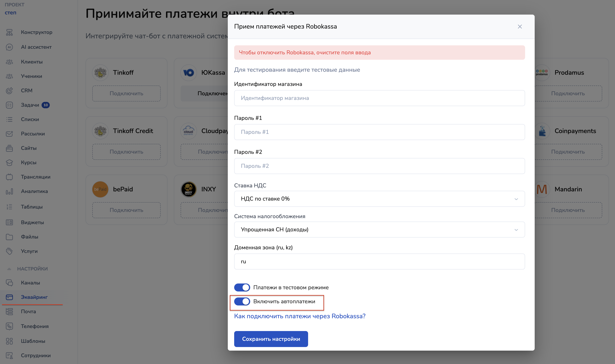
Task: Expand the Ставка НДС dropdown
Action: 379,199
